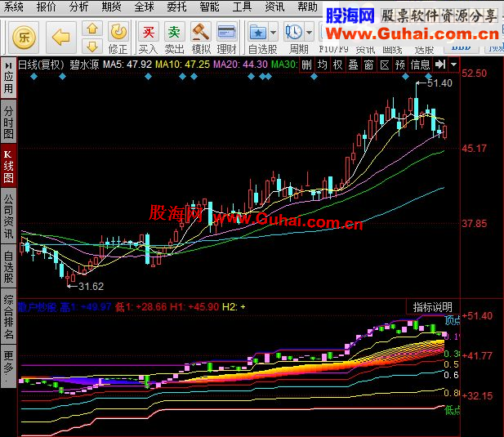This screenshot has height=437, width=504.
Task: Open the 分析 menu
Action: tap(78, 7)
